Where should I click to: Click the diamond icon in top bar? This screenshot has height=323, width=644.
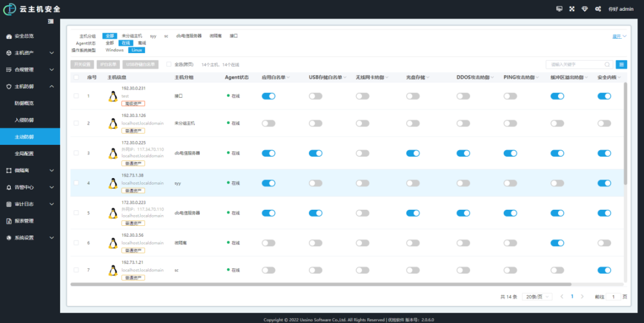tap(584, 8)
